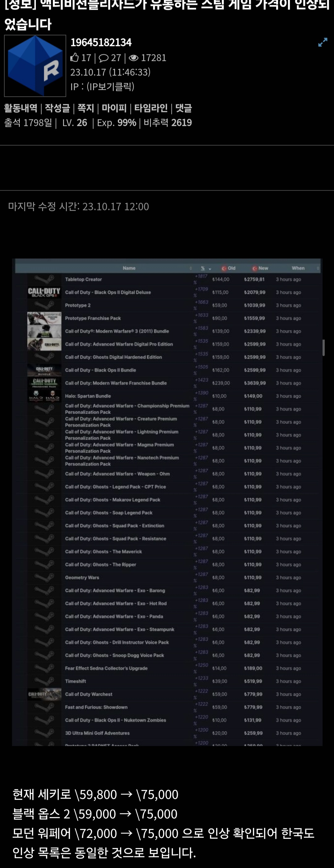334x868 pixels.
Task: Sort by the Old price column header
Action: [x=232, y=268]
